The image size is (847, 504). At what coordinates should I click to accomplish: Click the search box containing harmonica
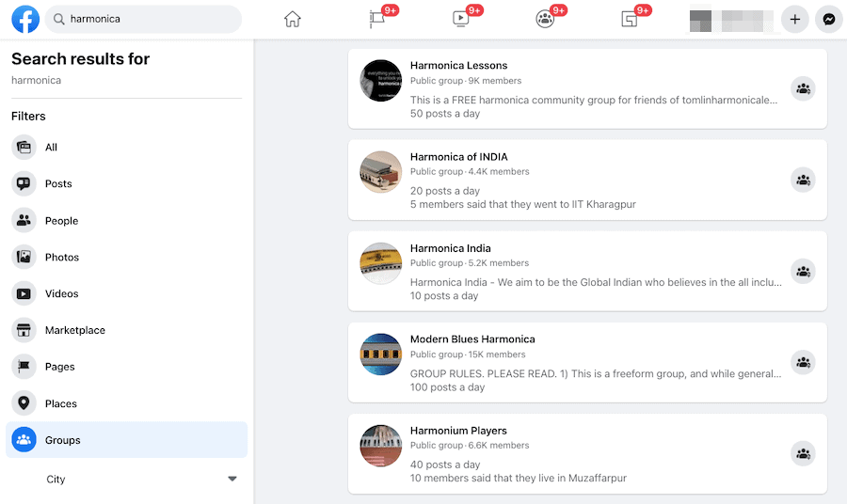[x=151, y=19]
